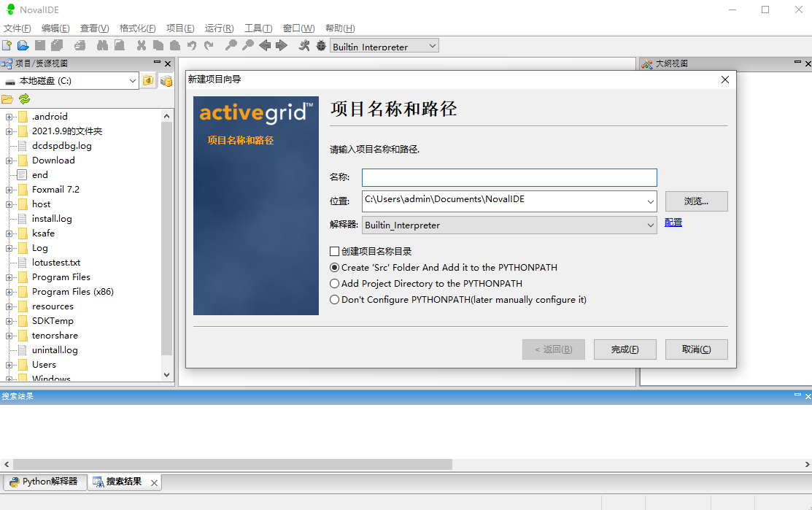The height and width of the screenshot is (510, 812).
Task: Click the Paste toolbar icon
Action: (x=175, y=45)
